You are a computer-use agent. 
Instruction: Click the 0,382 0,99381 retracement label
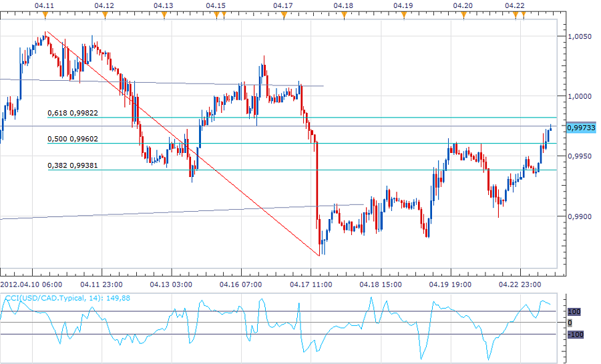(72, 166)
